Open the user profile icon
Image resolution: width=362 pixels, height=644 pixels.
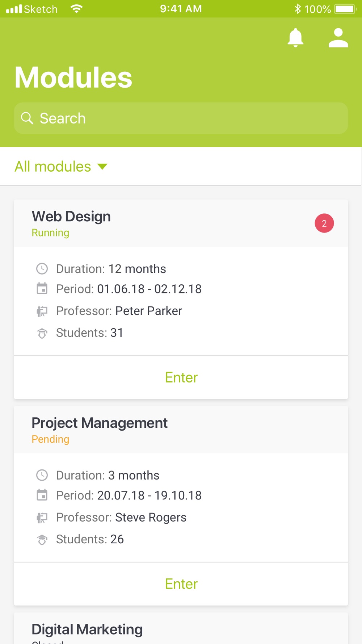(x=338, y=38)
